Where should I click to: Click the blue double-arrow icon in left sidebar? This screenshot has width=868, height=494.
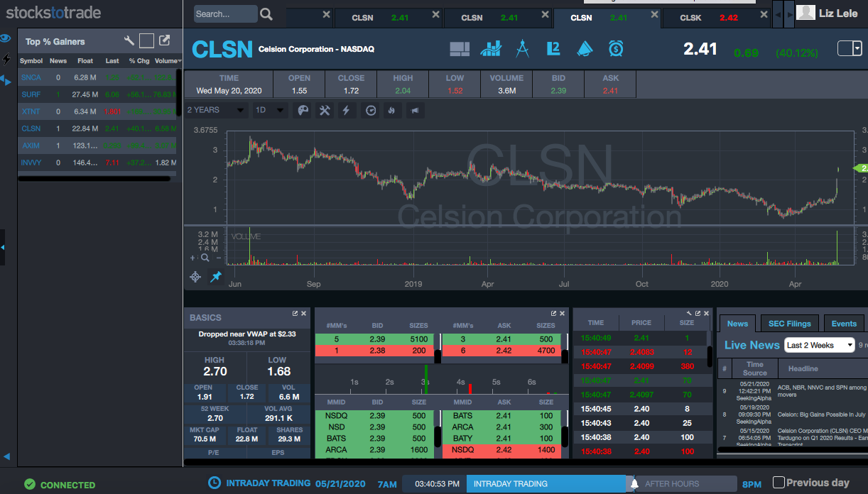pos(7,82)
